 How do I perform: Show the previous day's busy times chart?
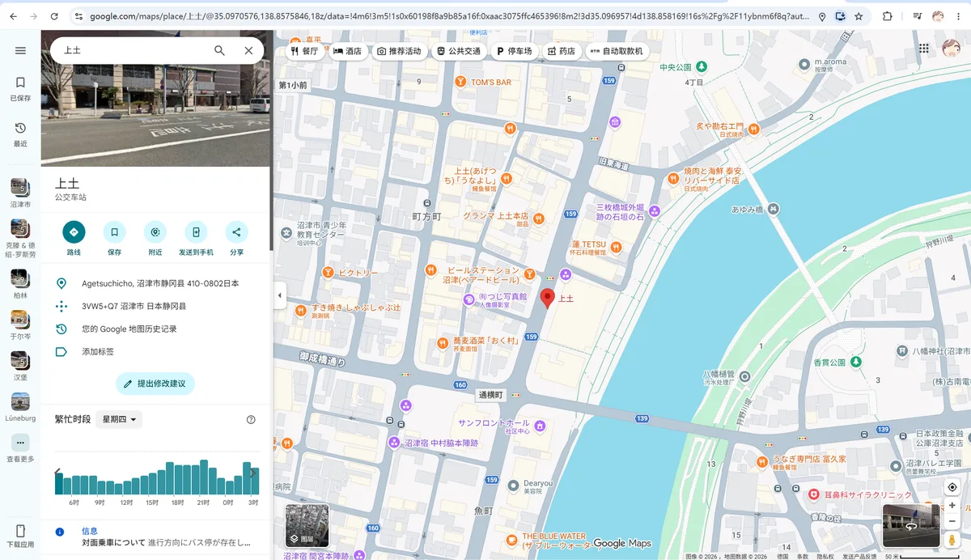57,473
